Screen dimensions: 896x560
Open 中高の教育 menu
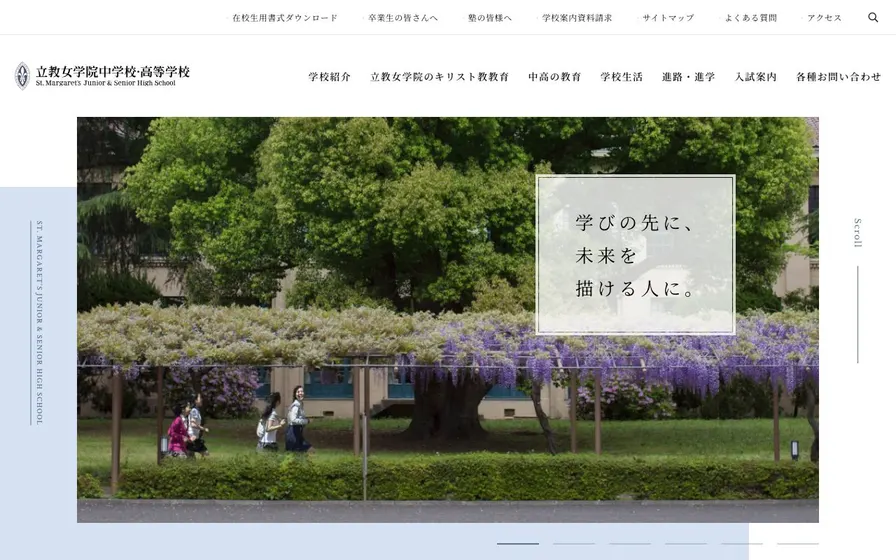tap(554, 77)
